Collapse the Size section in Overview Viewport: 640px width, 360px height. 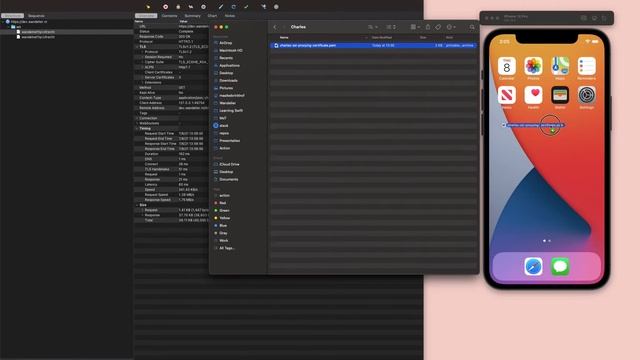coord(137,205)
